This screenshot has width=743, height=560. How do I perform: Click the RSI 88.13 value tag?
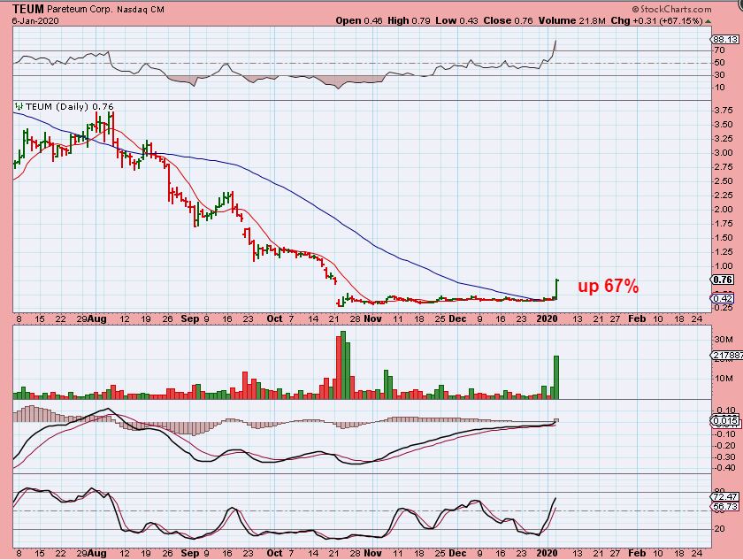(x=725, y=40)
